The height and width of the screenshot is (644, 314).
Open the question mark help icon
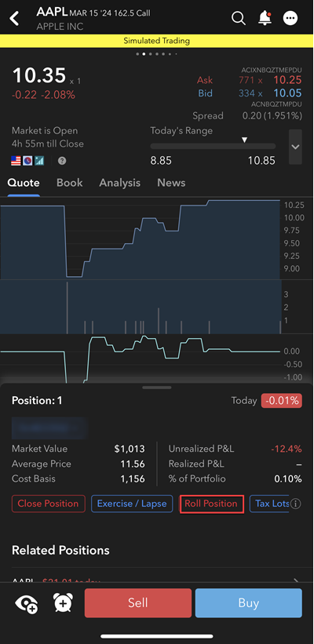tap(62, 161)
